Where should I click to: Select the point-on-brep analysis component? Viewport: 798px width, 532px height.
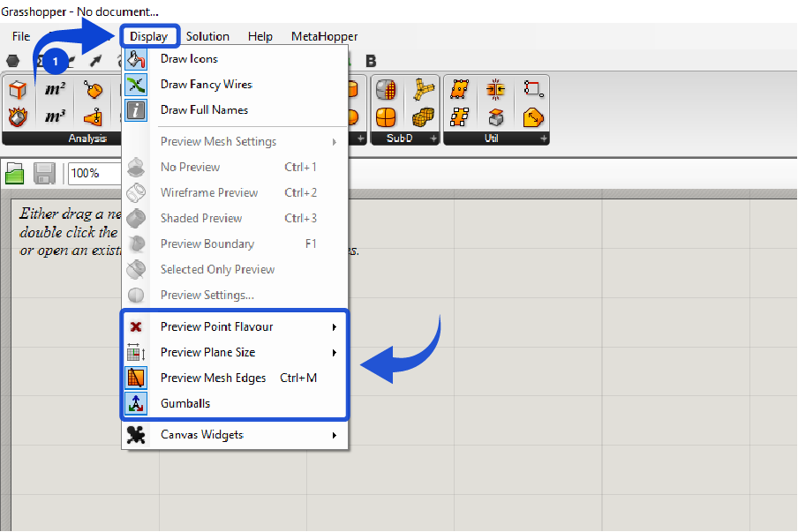[94, 89]
